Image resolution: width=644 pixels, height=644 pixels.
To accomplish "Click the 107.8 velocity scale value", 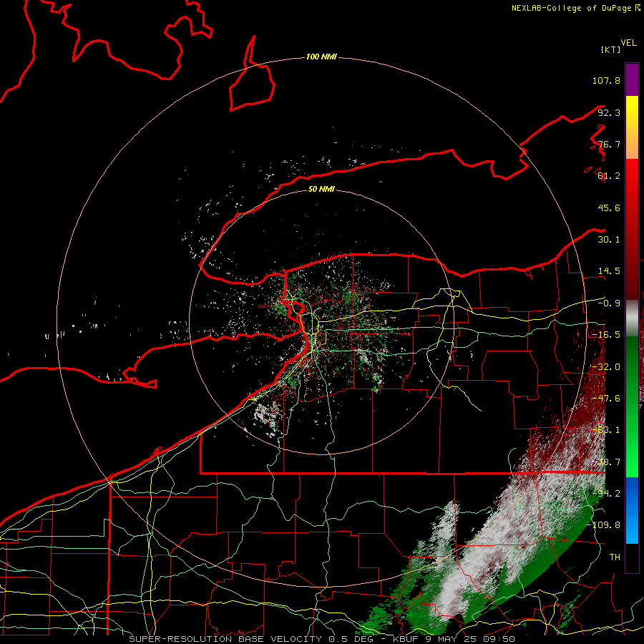I will pyautogui.click(x=606, y=80).
